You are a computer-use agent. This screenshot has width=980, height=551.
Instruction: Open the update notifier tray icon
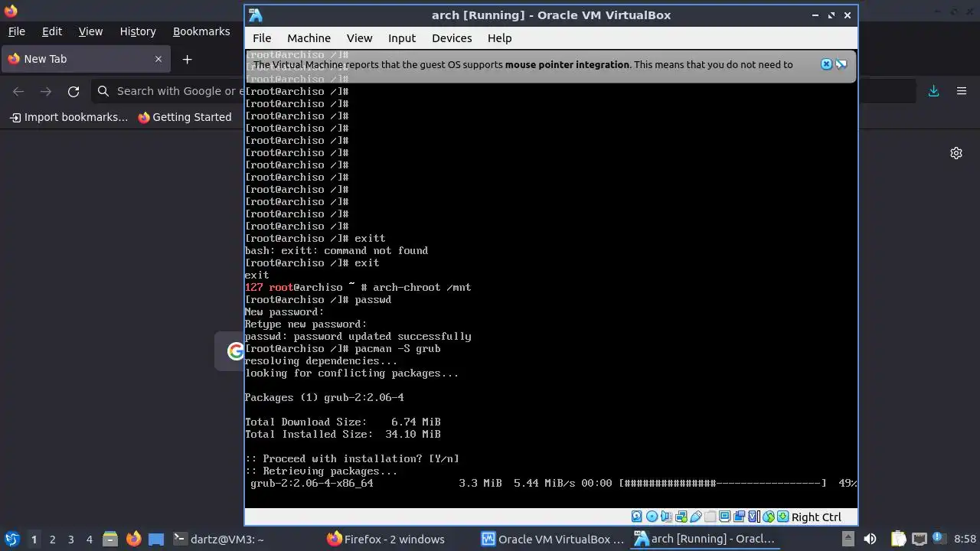940,539
